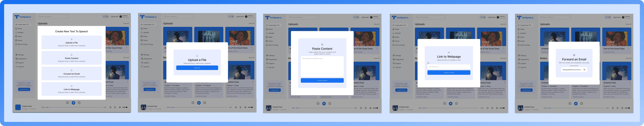Open transcript icon in Link to Webpage screen's player

click(x=492, y=108)
